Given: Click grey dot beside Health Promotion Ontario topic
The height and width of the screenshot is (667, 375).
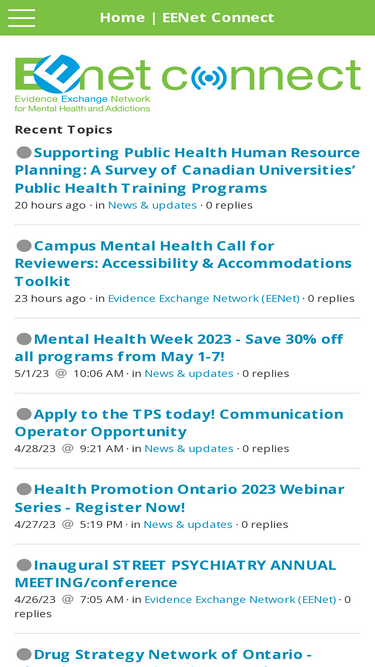Looking at the screenshot, I should click(24, 489).
